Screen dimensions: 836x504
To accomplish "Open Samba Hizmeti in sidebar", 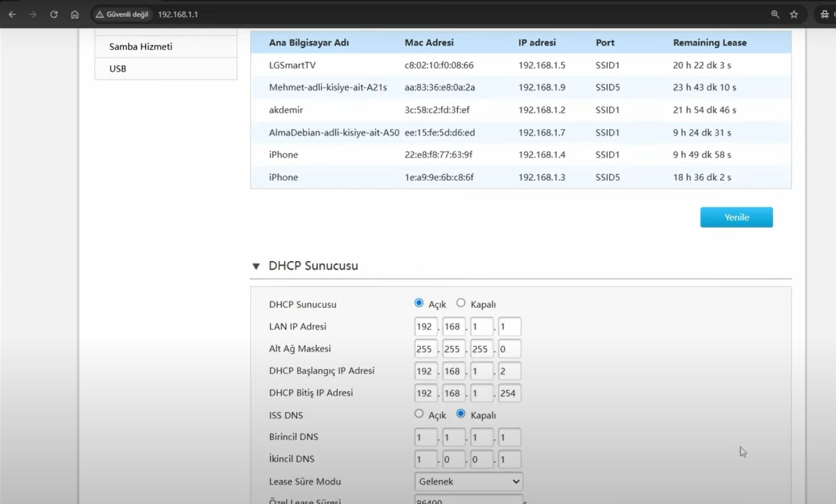I will [x=141, y=46].
